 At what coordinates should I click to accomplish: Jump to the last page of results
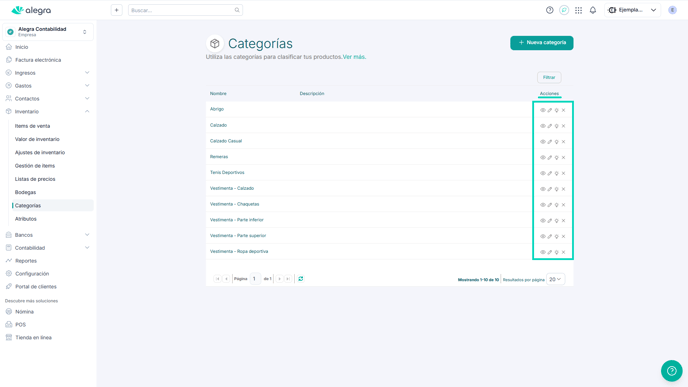click(288, 279)
